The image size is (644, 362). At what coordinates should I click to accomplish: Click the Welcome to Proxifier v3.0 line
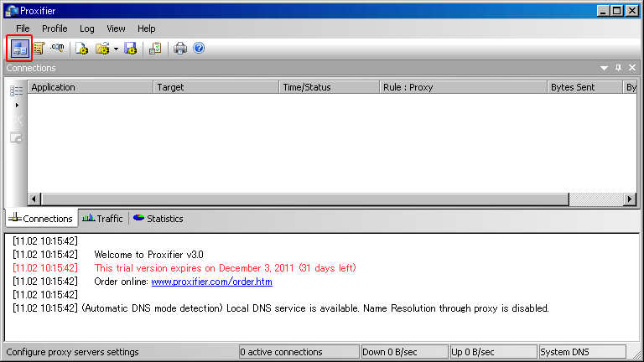coord(148,255)
